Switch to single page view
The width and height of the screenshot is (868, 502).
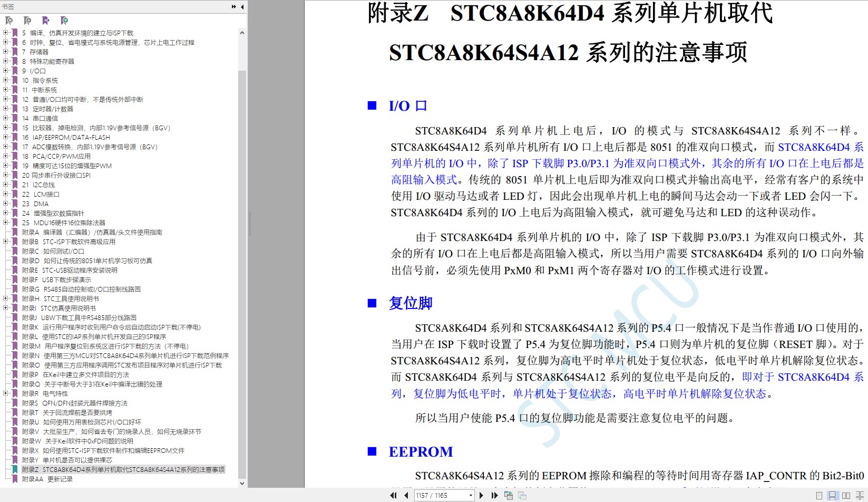[819, 495]
